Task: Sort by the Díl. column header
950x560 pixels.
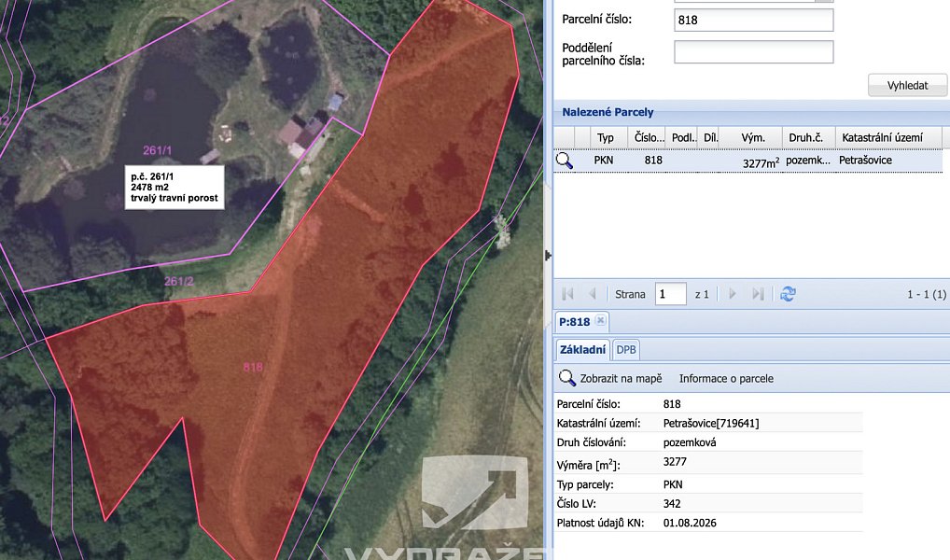Action: [x=710, y=137]
